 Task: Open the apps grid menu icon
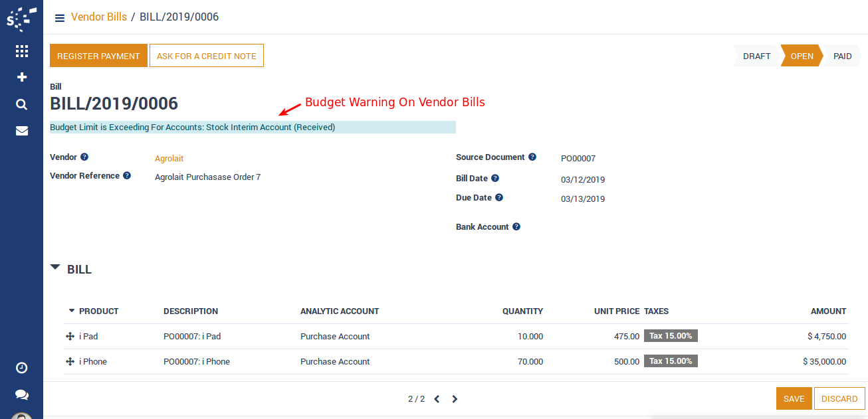pos(21,51)
